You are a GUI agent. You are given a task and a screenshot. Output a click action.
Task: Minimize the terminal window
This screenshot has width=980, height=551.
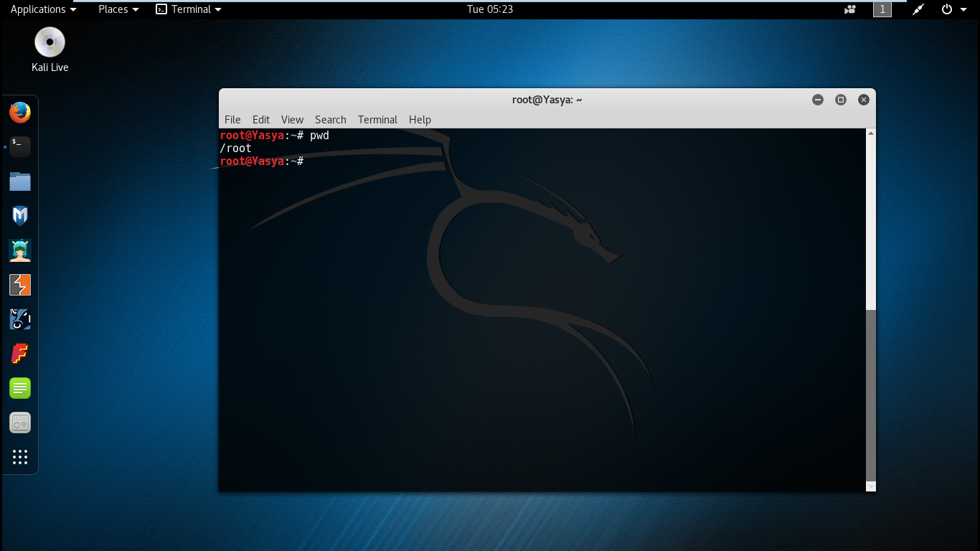818,100
